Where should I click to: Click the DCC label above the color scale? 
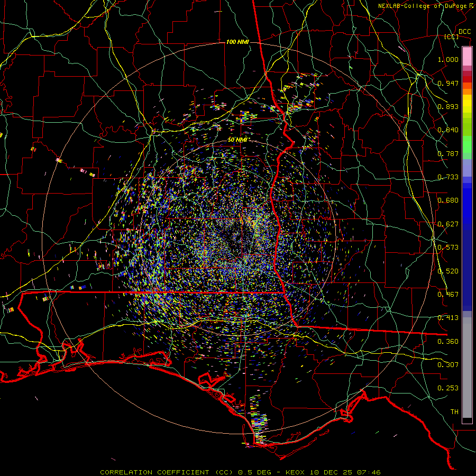point(464,32)
